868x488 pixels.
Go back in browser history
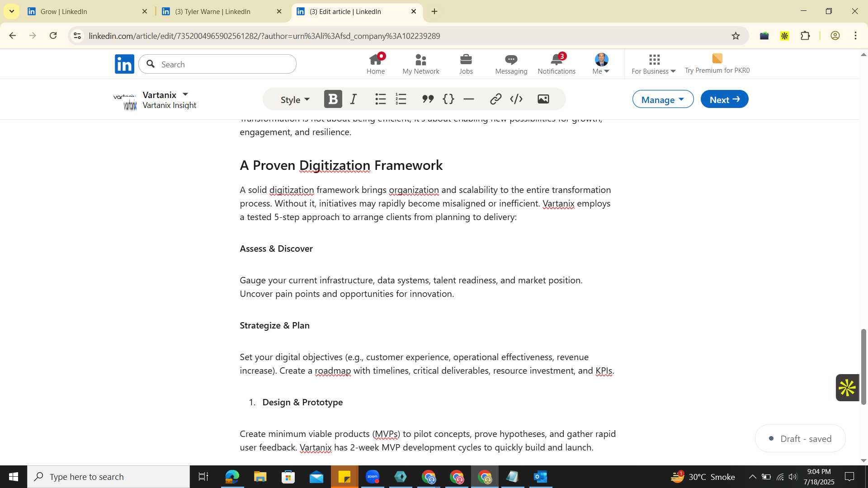[x=12, y=36]
